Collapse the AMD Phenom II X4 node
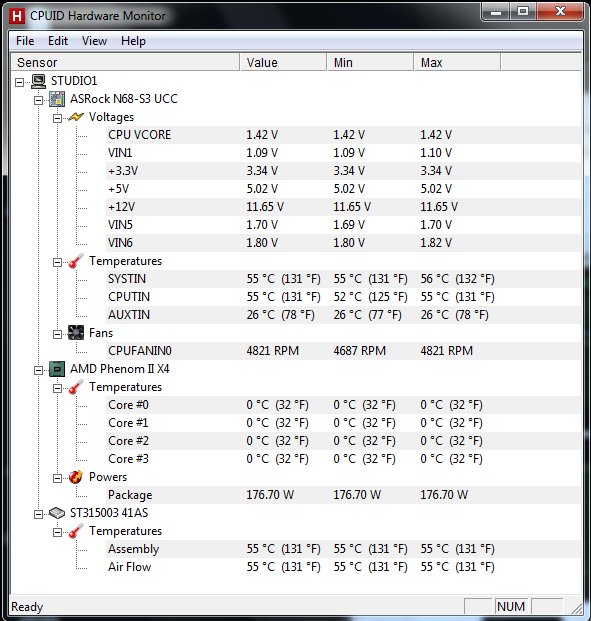591x621 pixels. pyautogui.click(x=38, y=370)
